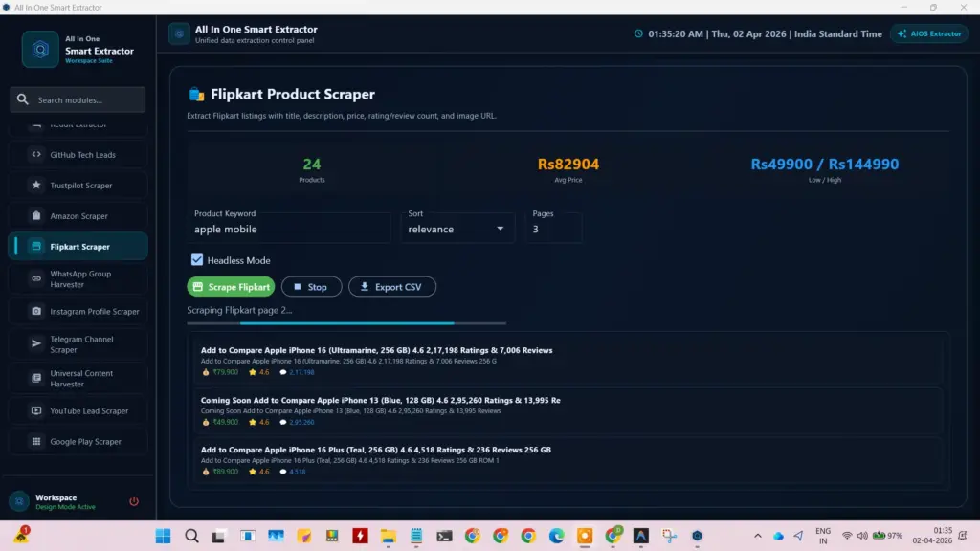The width and height of the screenshot is (980, 551).
Task: Click the Universal Content Harvester icon
Action: pyautogui.click(x=36, y=378)
